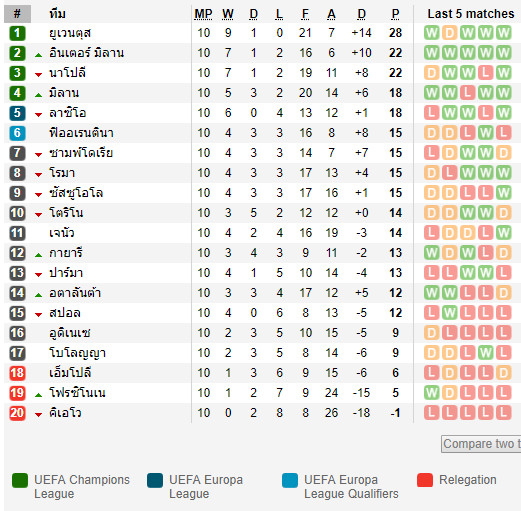Viewport: 521px width, 511px height.
Task: Click the green rank 1 badge
Action: click(17, 33)
